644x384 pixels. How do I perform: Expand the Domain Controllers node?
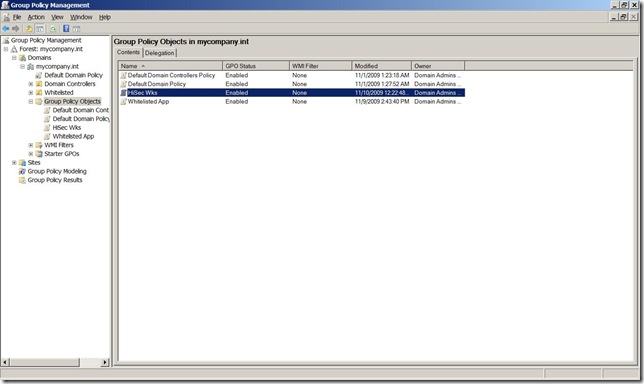tap(31, 84)
